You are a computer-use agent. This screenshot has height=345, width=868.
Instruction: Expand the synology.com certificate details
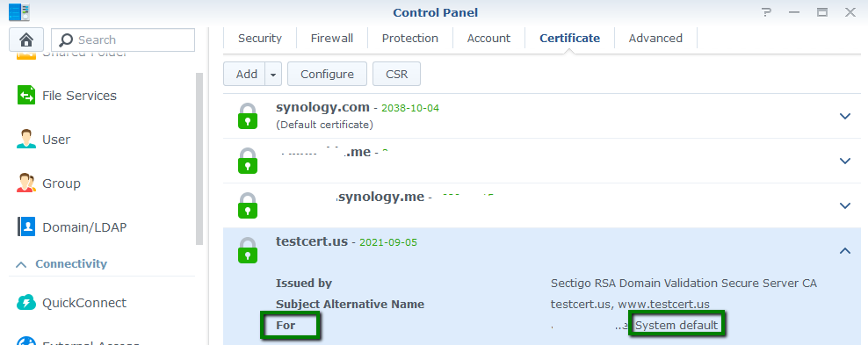point(845,116)
